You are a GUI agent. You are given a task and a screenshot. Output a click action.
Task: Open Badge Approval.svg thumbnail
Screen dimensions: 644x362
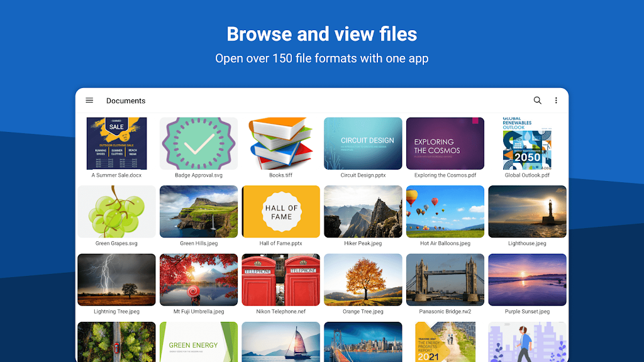pos(199,143)
